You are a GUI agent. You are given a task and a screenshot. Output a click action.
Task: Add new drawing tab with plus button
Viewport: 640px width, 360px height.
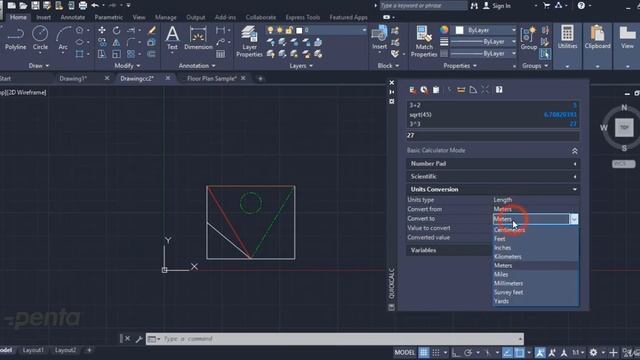(x=260, y=78)
